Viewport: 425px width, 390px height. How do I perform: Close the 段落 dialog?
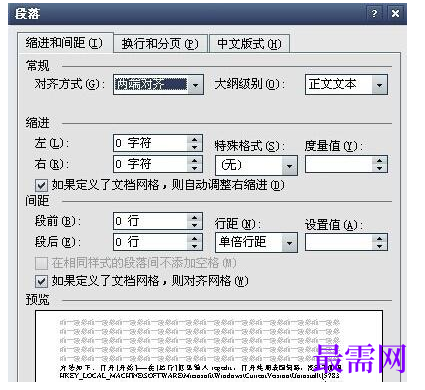(x=395, y=14)
